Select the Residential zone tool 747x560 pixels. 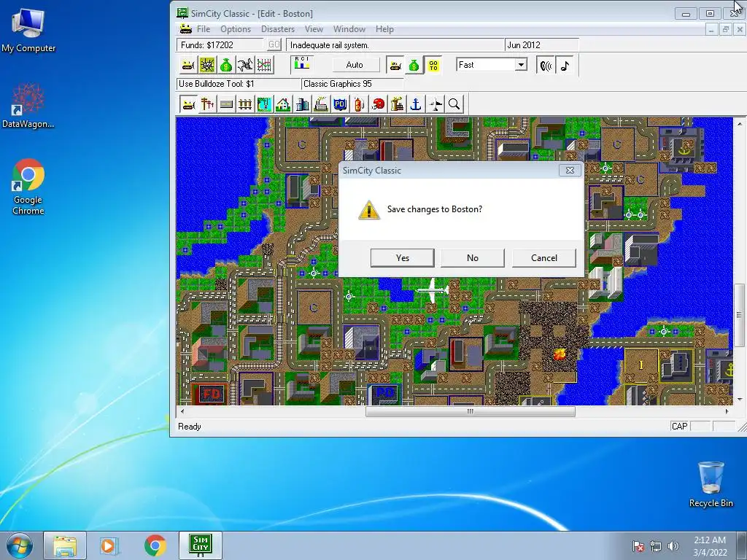(283, 104)
